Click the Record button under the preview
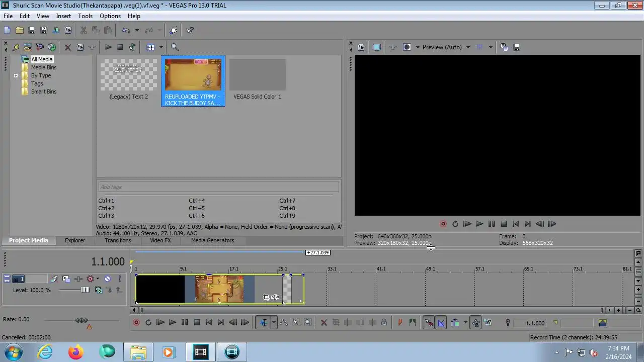644x362 pixels. point(443,224)
